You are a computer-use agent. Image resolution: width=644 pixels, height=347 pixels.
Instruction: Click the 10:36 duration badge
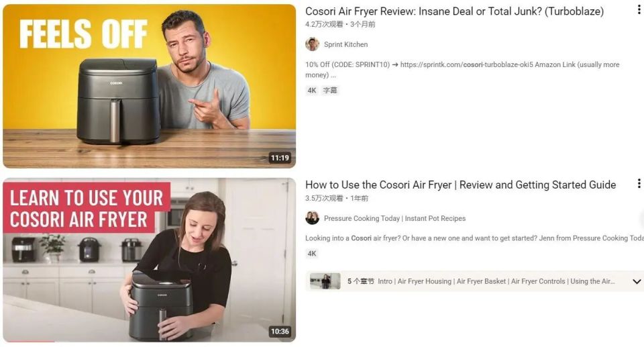pyautogui.click(x=280, y=332)
